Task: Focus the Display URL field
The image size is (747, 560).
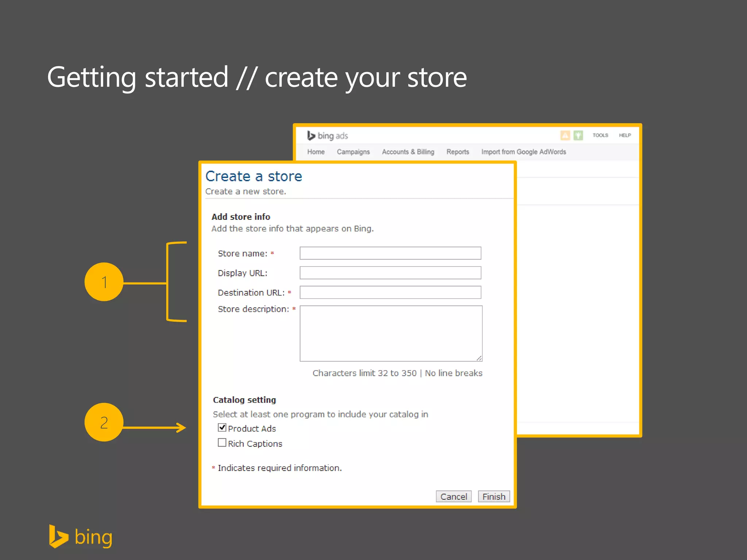Action: (390, 273)
